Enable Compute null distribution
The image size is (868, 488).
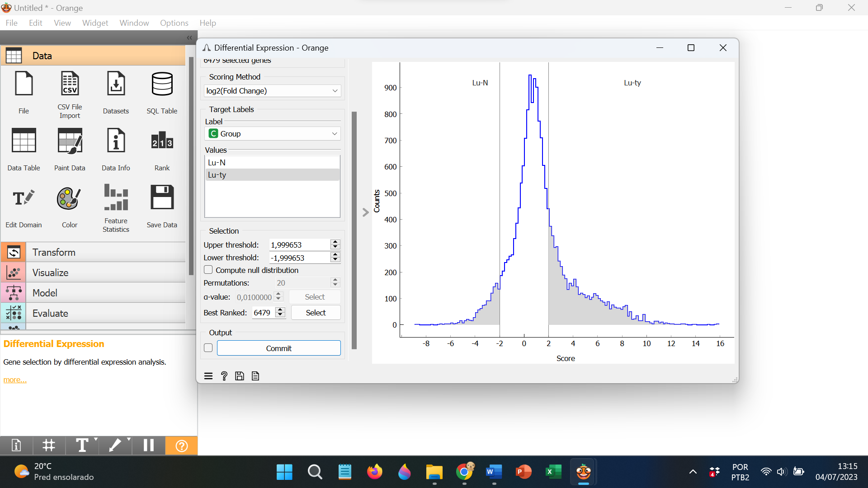coord(208,270)
